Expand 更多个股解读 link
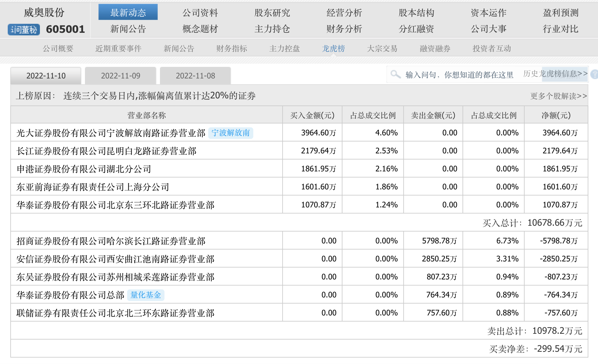The height and width of the screenshot is (364, 598). [x=558, y=96]
